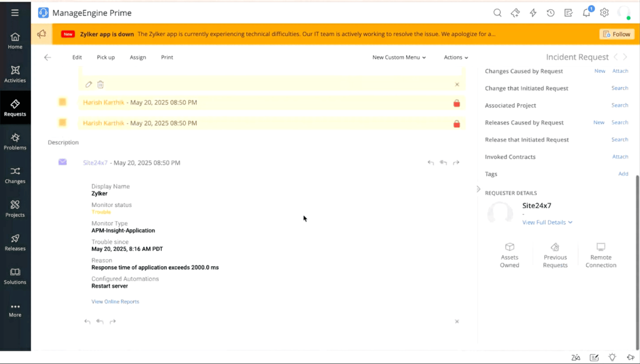640x364 pixels.
Task: Open the Actions dropdown
Action: [455, 57]
